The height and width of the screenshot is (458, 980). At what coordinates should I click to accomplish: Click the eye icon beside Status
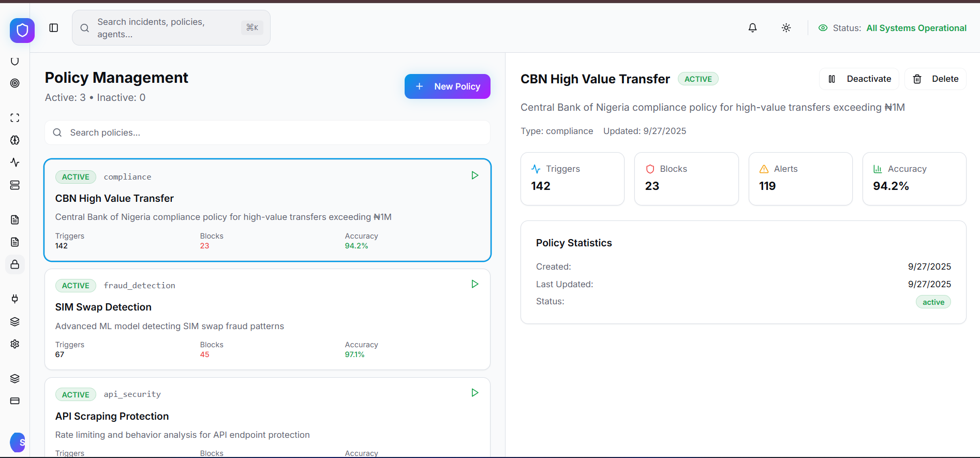[x=823, y=28]
